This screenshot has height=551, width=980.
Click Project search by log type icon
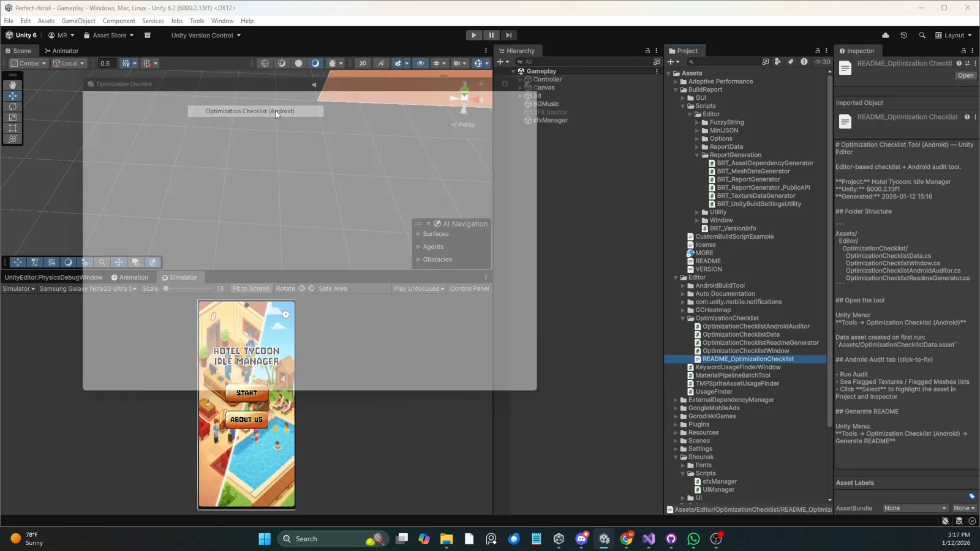[x=804, y=62]
